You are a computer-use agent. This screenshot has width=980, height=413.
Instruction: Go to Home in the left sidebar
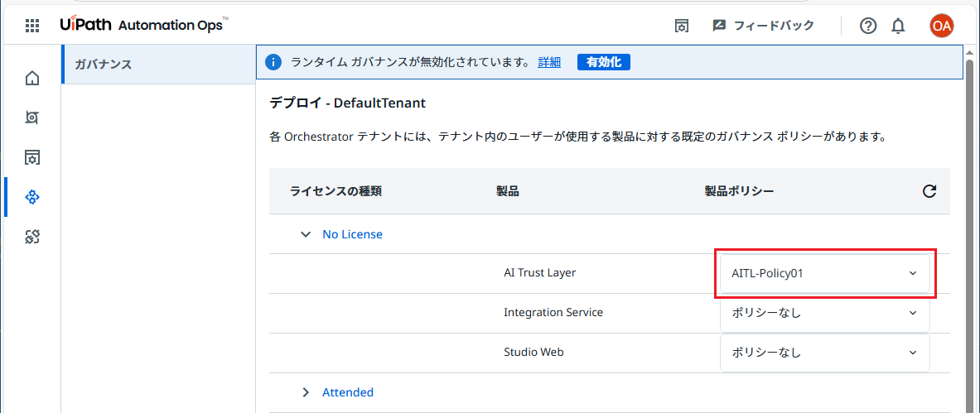point(32,78)
